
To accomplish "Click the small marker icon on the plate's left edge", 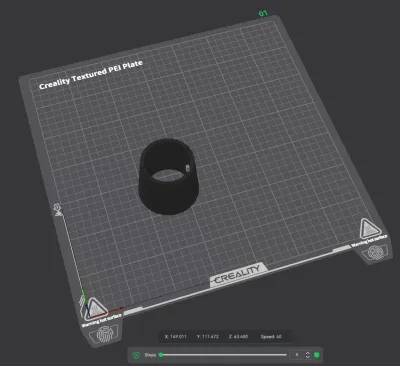I will (x=58, y=209).
